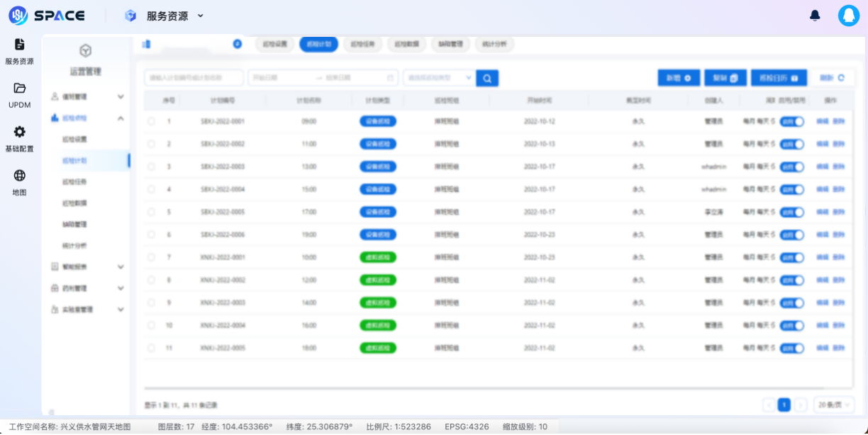Open the 地图 globe icon

[19, 183]
